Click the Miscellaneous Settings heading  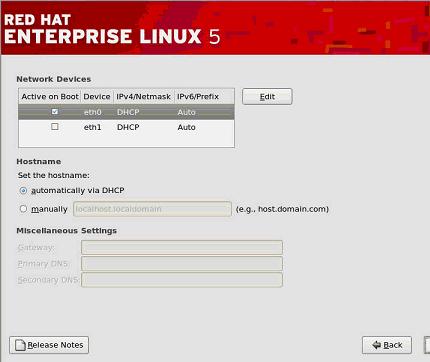coord(67,231)
